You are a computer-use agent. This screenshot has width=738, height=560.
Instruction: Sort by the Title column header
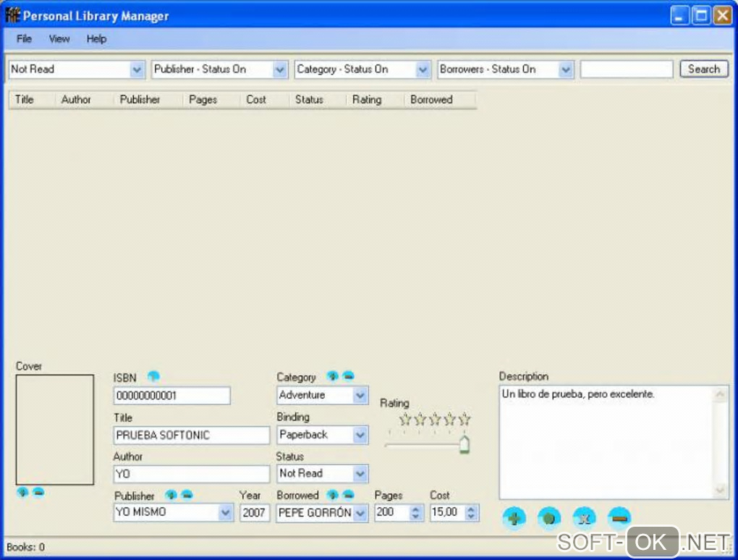[x=32, y=100]
